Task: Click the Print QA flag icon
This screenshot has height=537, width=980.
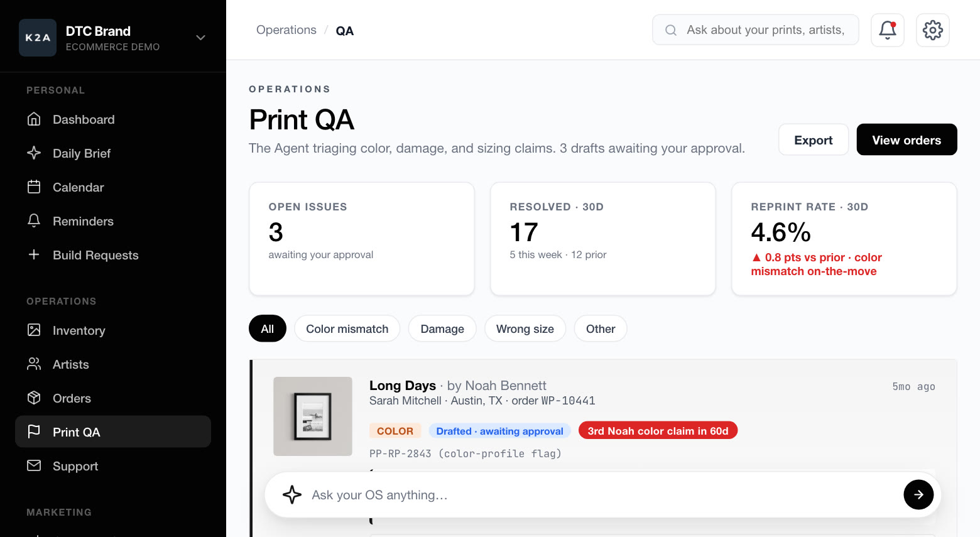Action: (34, 431)
